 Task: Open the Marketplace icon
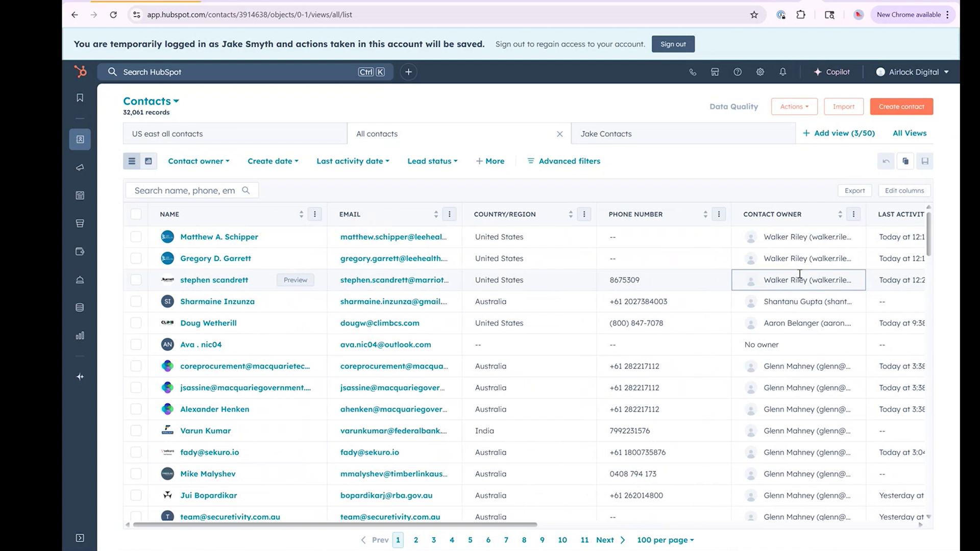[715, 72]
